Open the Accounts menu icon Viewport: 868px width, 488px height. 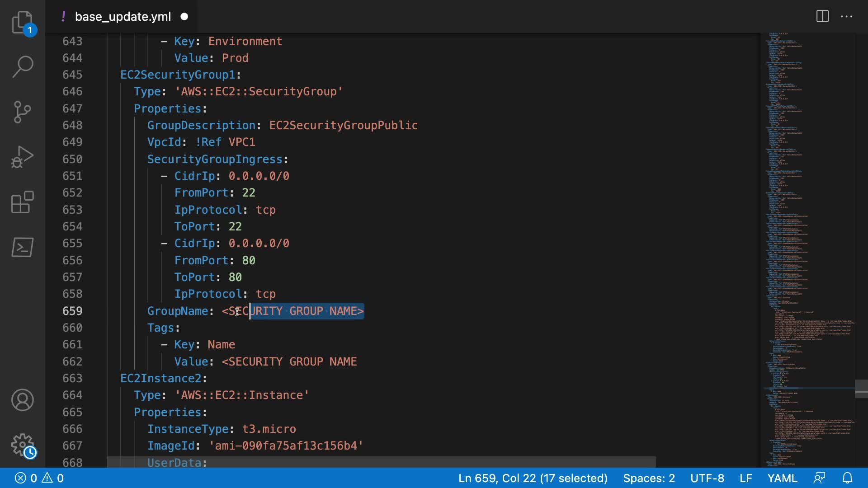[x=22, y=400]
